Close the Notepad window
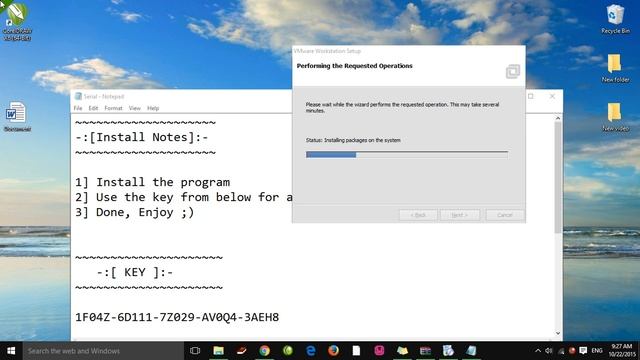The image size is (640, 360). pyautogui.click(x=552, y=96)
